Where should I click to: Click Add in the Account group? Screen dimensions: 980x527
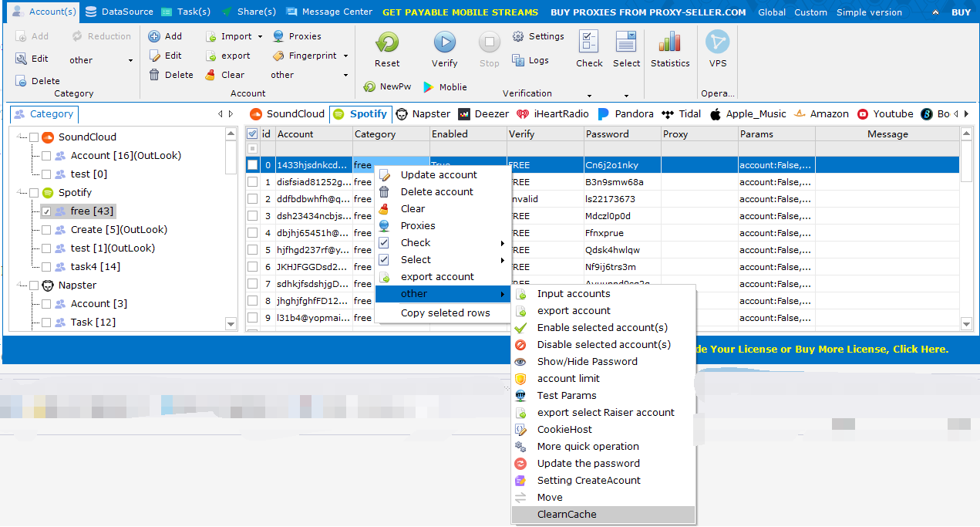pyautogui.click(x=165, y=36)
